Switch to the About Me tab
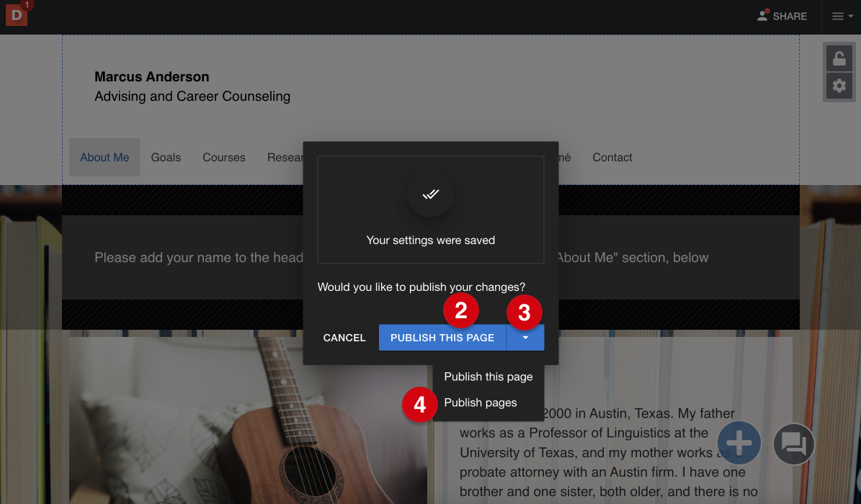The image size is (861, 504). (104, 158)
